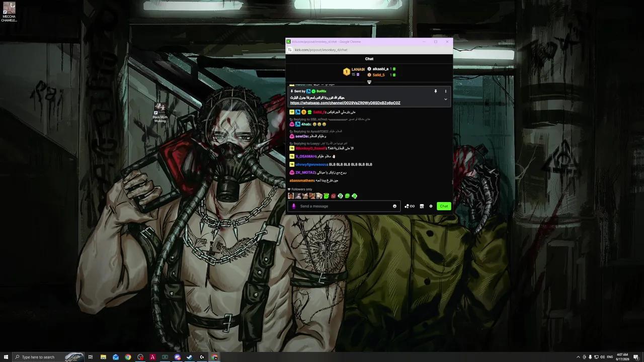This screenshot has width=644, height=362.
Task: Open Mail app from taskbar
Action: click(116, 357)
